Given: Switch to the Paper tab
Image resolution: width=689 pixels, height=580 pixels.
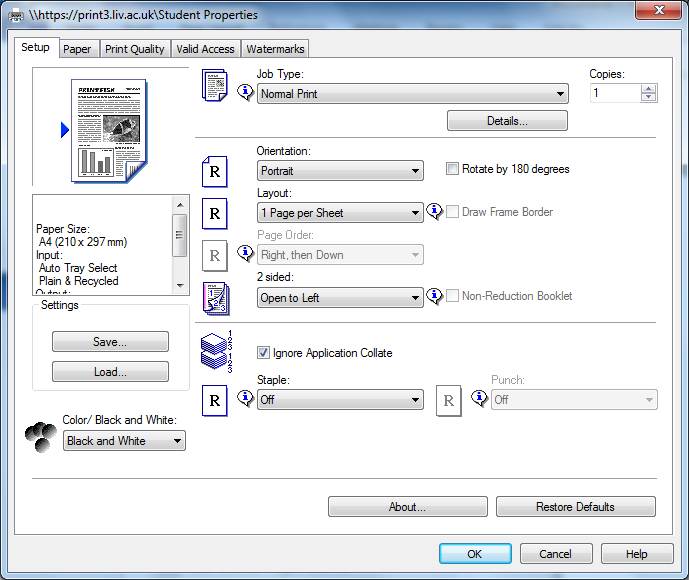Looking at the screenshot, I should coord(77,49).
